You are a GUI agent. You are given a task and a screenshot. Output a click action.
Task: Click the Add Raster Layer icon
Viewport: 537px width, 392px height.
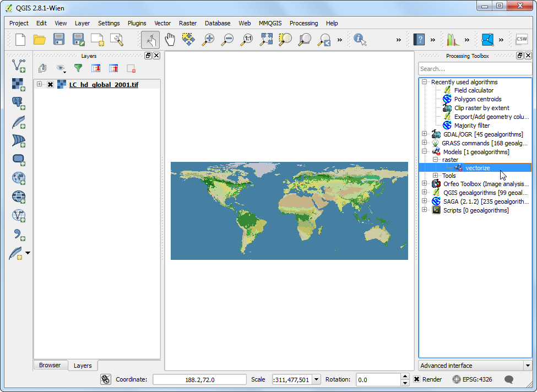click(x=19, y=84)
